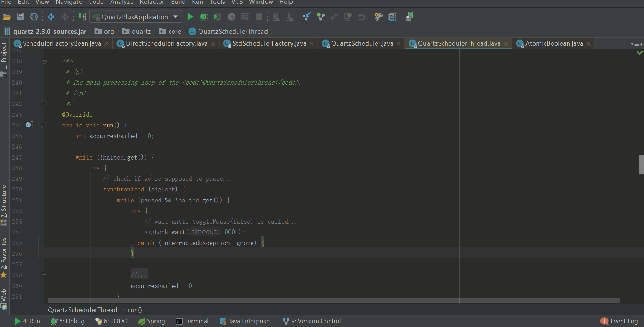644x327 pixels.
Task: Navigate back with the blue arrow
Action: [51, 17]
